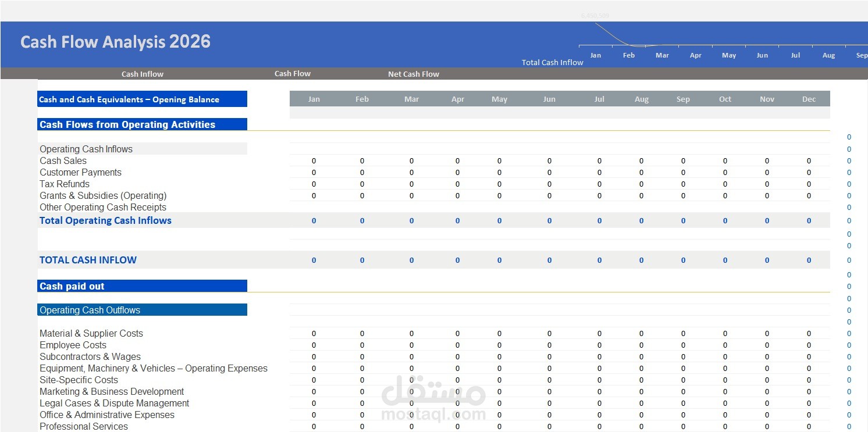Viewport: 868px width, 432px height.
Task: Select the Tax Refunds row label
Action: (65, 184)
